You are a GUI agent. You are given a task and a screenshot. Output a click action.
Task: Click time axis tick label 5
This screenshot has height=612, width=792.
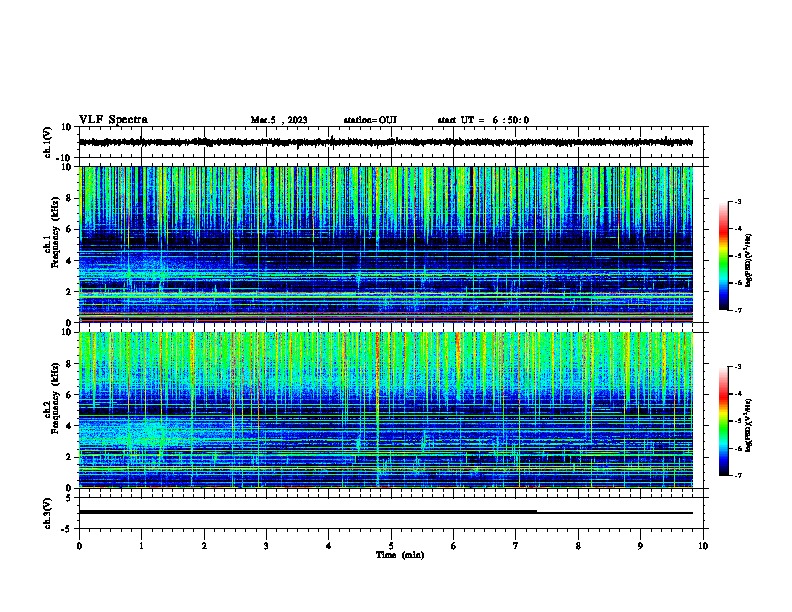[391, 545]
